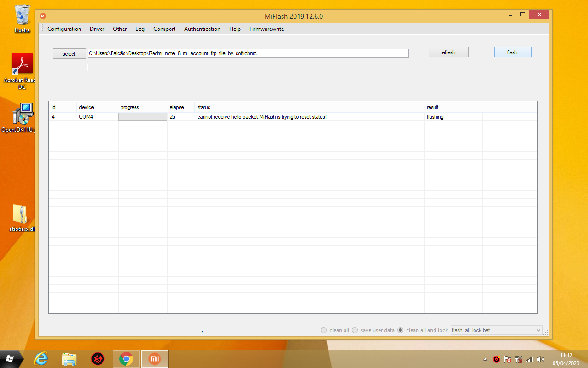Screen dimensions: 588x368
Task: Open the Configuration menu
Action: pos(64,29)
